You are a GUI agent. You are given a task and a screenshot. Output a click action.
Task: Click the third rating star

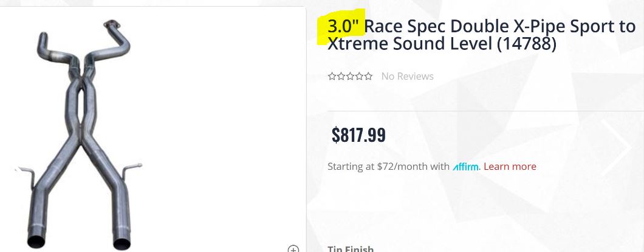pos(350,77)
